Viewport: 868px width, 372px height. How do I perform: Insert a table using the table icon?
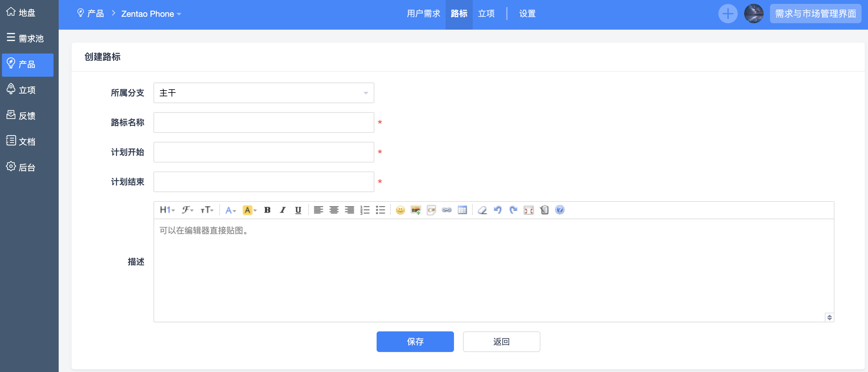click(462, 210)
